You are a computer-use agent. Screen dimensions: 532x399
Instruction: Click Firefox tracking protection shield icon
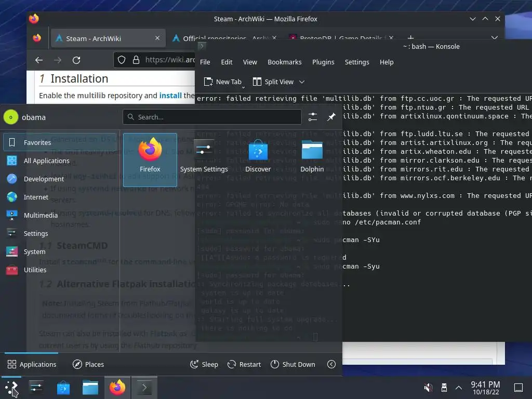(122, 60)
